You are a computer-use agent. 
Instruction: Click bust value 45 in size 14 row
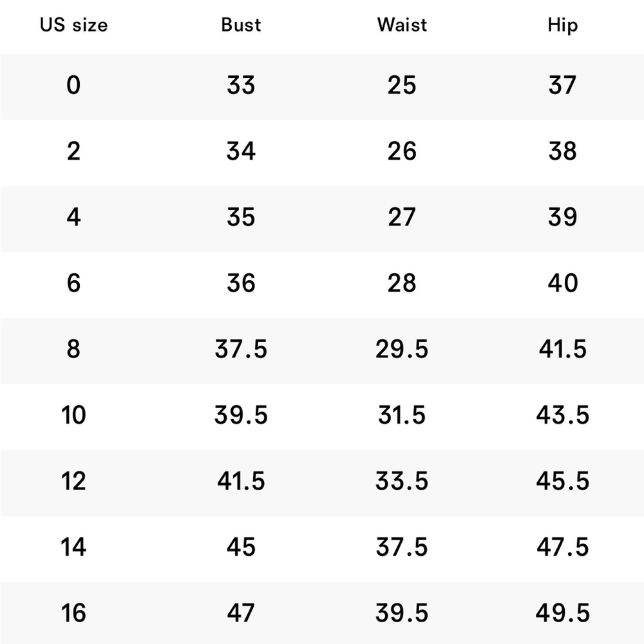(x=241, y=547)
